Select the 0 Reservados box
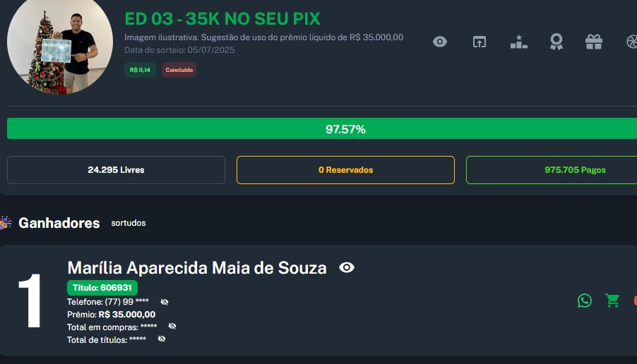Image resolution: width=637 pixels, height=364 pixels. coord(345,170)
